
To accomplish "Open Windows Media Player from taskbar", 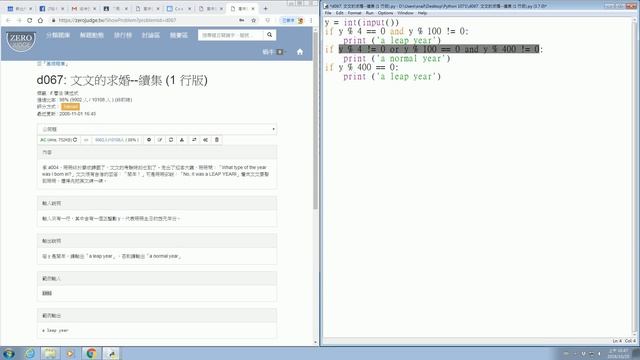I will [x=70, y=353].
